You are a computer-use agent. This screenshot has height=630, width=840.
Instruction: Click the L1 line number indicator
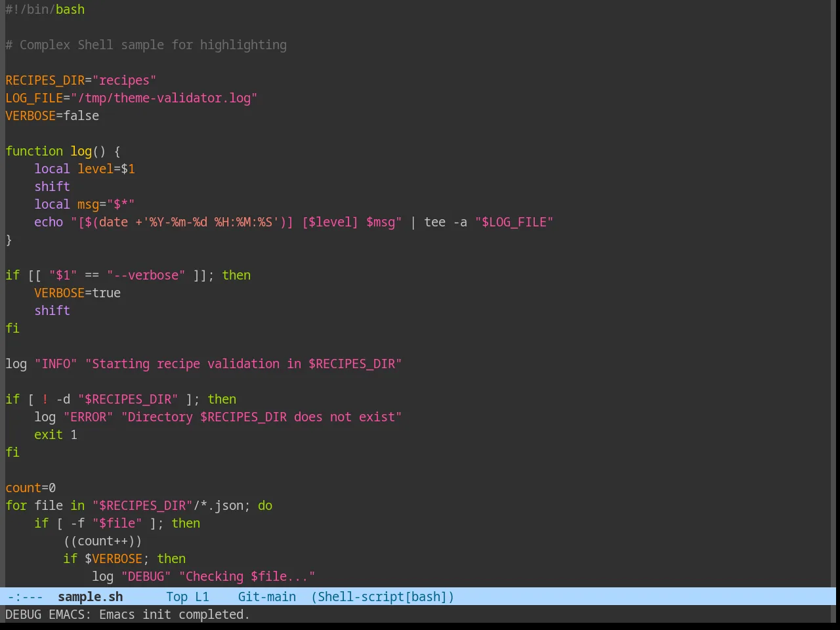(x=202, y=597)
